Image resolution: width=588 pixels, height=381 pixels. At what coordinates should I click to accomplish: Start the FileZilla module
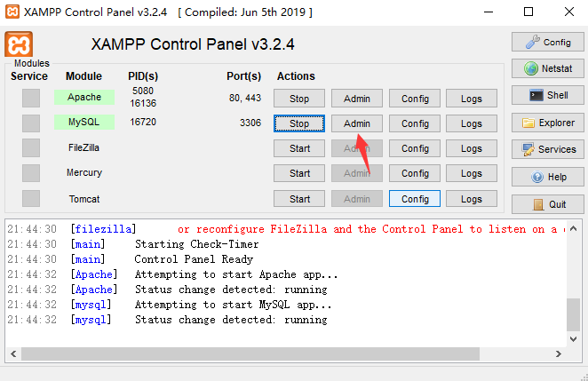coord(299,148)
